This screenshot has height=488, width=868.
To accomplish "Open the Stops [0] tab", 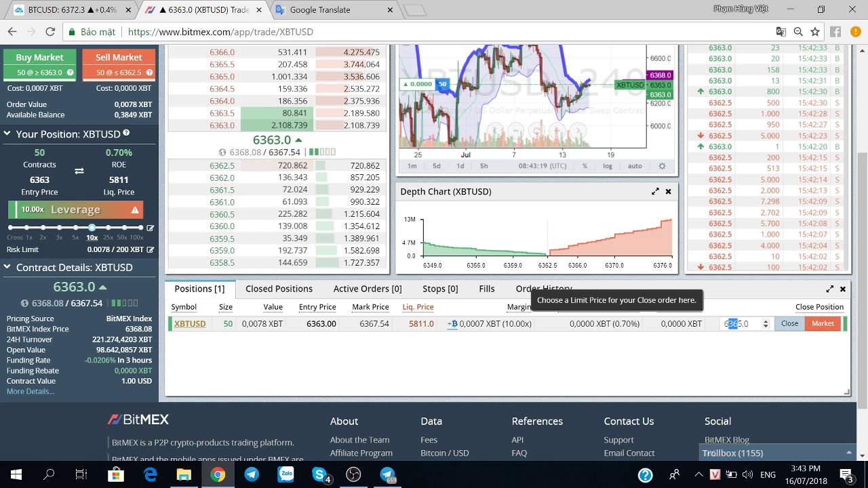I will tap(440, 289).
